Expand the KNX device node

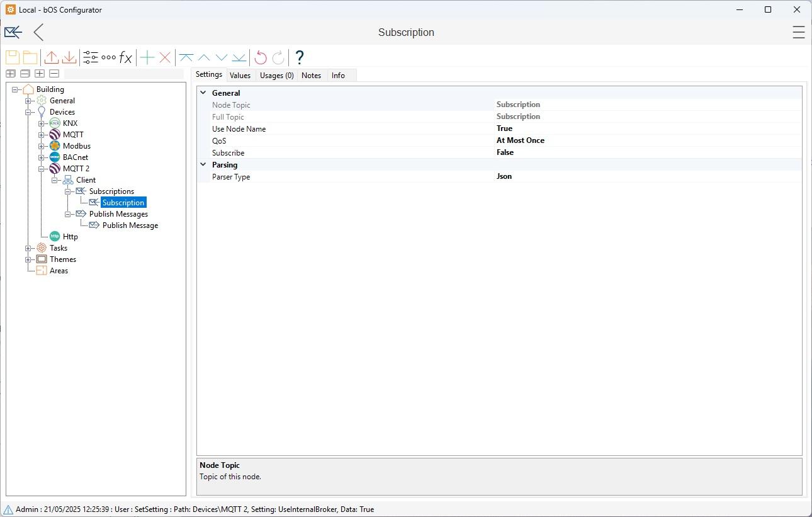coord(42,123)
